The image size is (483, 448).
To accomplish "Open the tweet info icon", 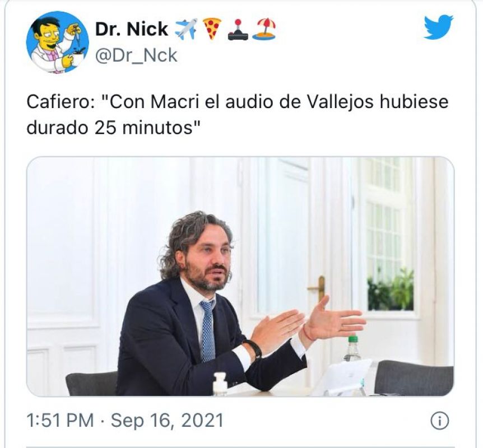I will 439,421.
